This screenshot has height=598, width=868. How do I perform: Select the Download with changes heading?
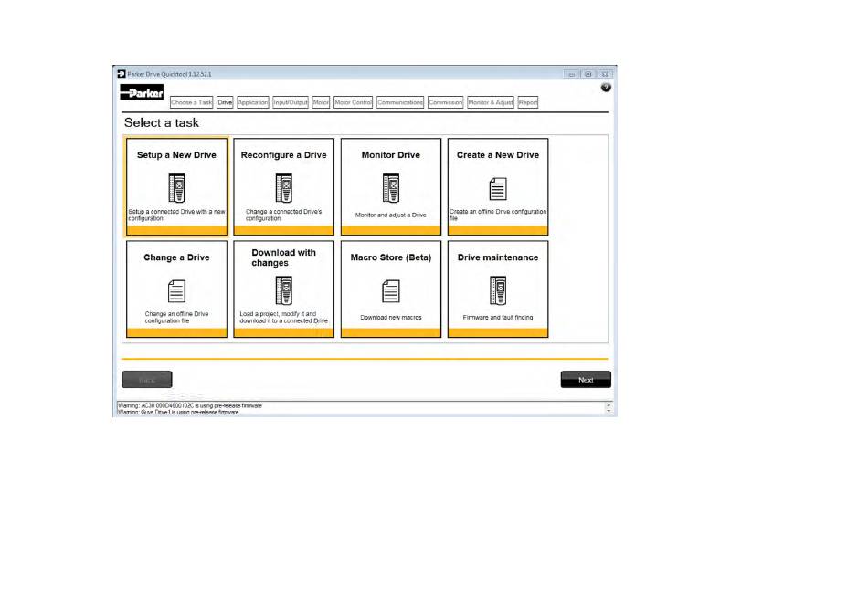click(283, 257)
